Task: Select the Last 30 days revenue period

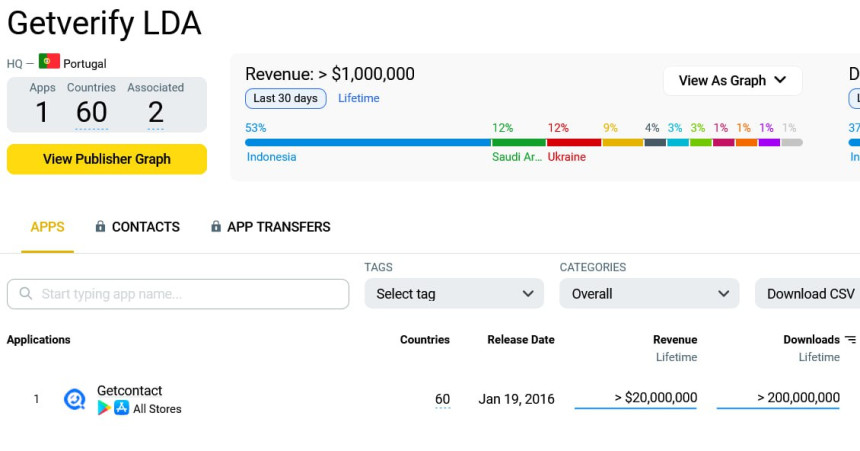Action: click(285, 98)
